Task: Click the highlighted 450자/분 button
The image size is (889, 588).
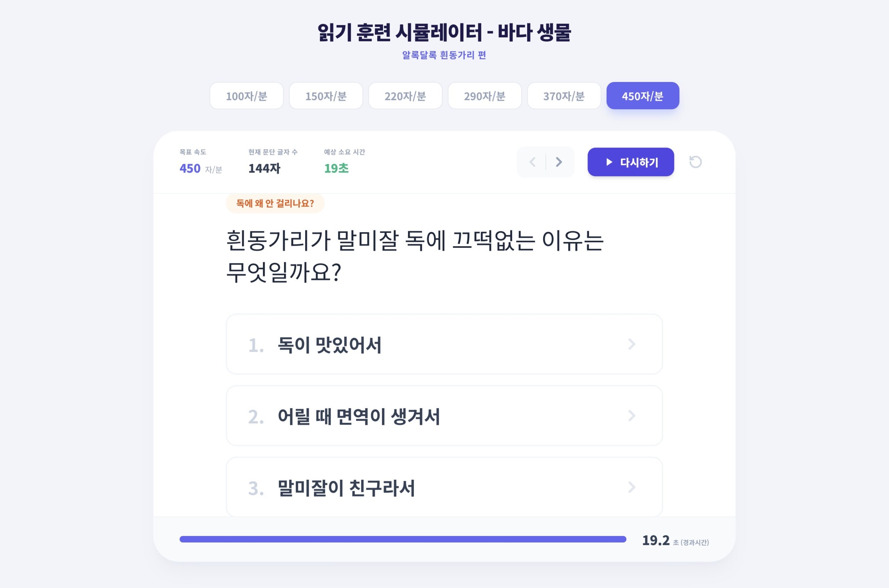Action: (642, 96)
